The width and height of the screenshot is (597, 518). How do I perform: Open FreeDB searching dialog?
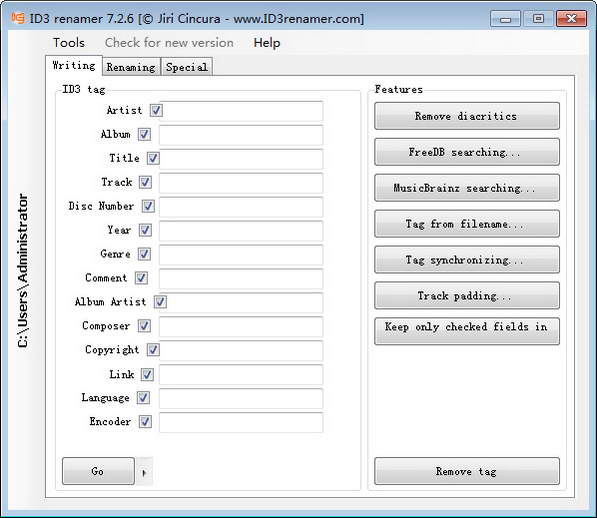point(467,152)
